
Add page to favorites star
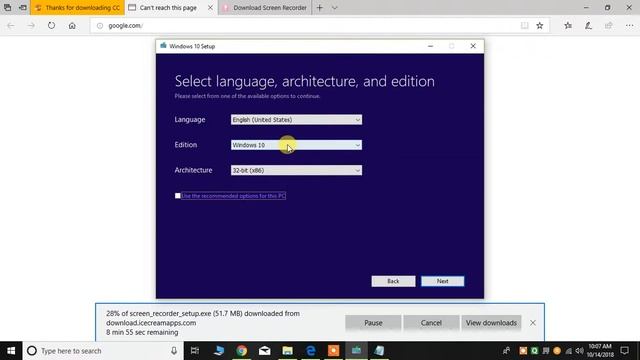click(540, 25)
